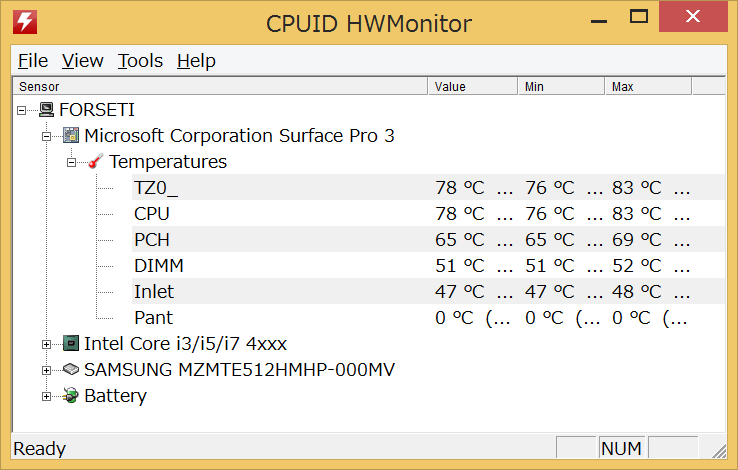This screenshot has width=738, height=470.
Task: Click the window resize grip corner
Action: coord(717,449)
